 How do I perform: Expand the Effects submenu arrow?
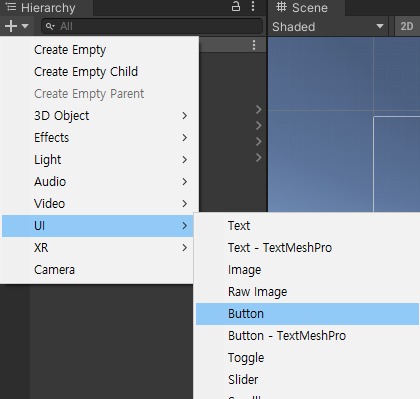click(x=185, y=138)
